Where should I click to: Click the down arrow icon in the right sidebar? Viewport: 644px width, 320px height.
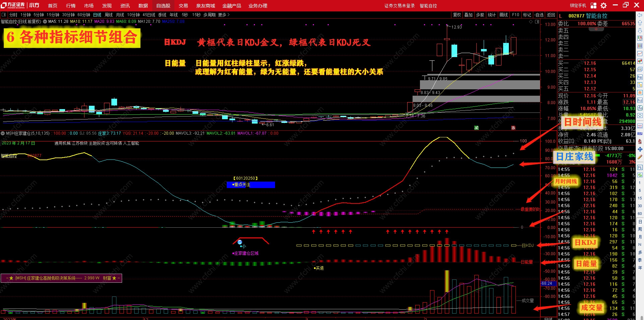point(640,30)
